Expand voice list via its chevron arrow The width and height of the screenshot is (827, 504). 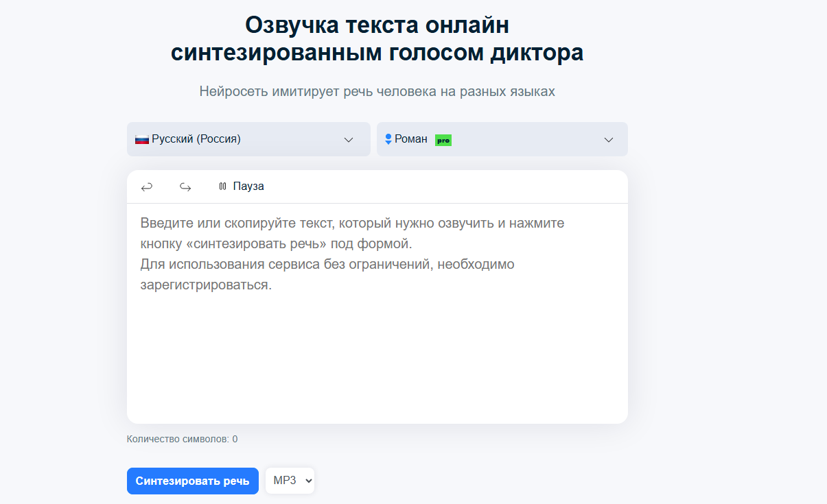[608, 140]
